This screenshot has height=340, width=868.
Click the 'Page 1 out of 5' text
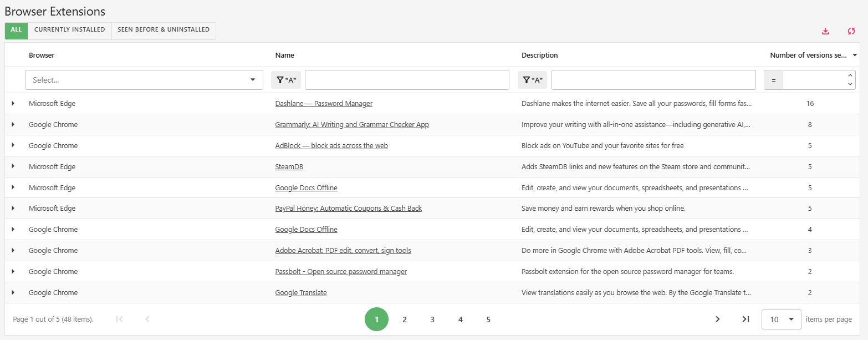53,319
